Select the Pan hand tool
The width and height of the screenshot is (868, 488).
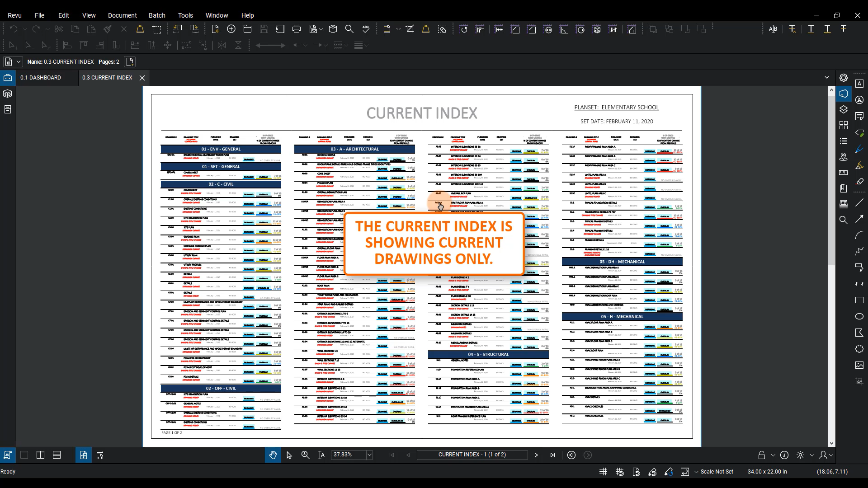click(x=273, y=455)
